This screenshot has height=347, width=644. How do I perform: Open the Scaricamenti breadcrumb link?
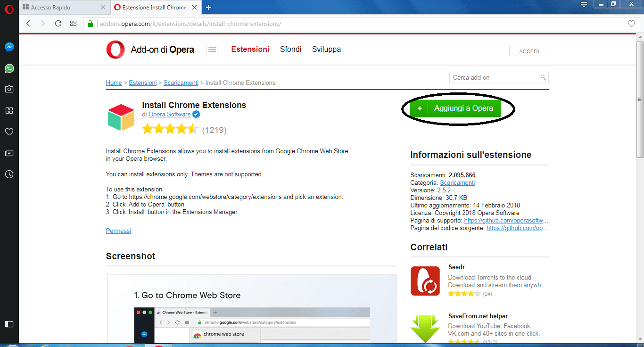(x=181, y=83)
